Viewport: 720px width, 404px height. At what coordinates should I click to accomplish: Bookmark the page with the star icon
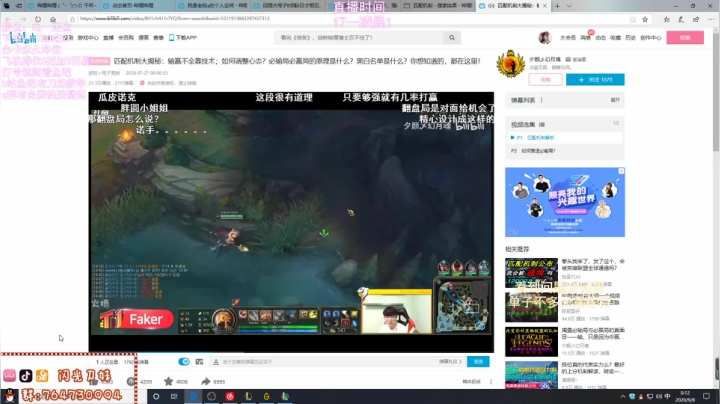[645, 19]
